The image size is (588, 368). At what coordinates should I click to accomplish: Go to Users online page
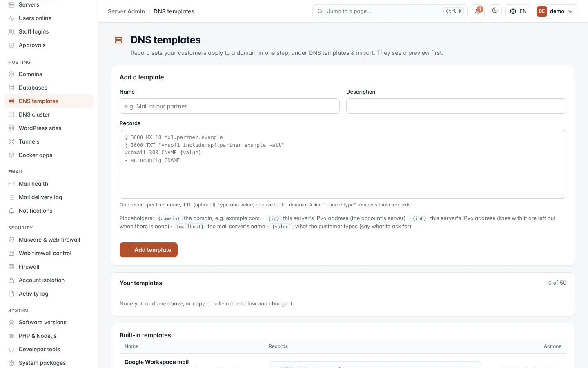click(49, 18)
